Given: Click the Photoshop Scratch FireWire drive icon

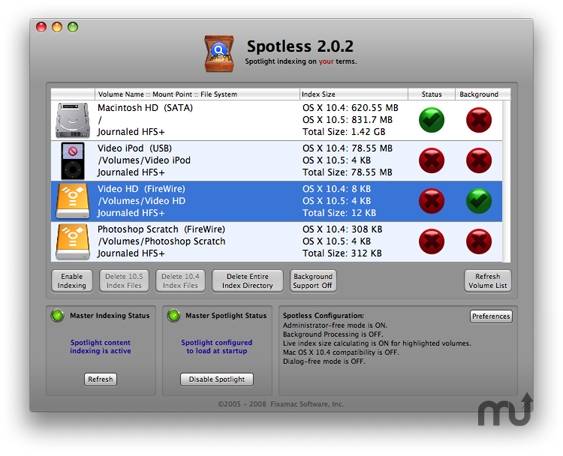Looking at the screenshot, I should pos(73,241).
